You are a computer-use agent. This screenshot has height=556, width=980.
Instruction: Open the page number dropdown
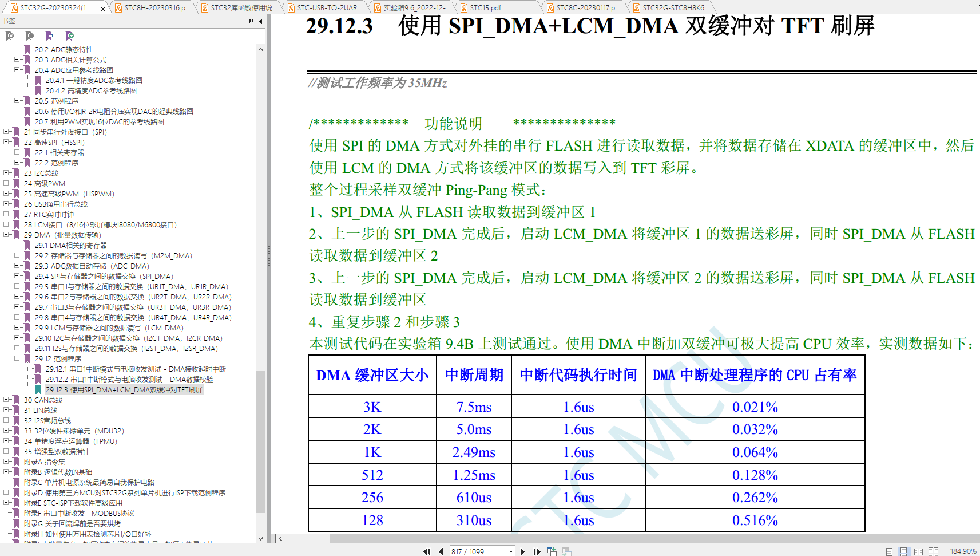click(511, 551)
